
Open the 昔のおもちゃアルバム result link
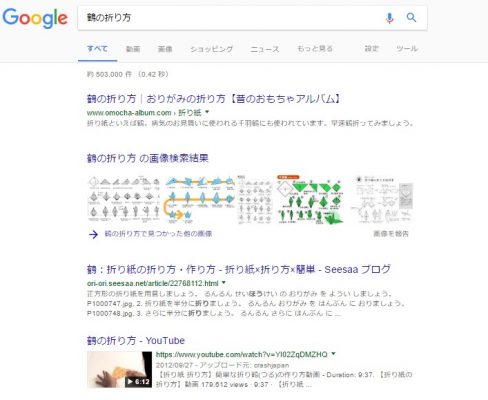(213, 99)
